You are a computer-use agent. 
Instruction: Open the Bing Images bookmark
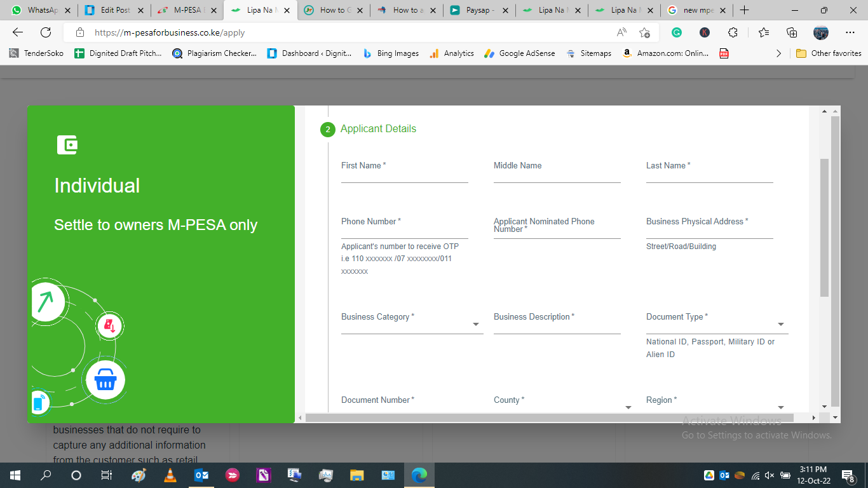[x=391, y=53]
